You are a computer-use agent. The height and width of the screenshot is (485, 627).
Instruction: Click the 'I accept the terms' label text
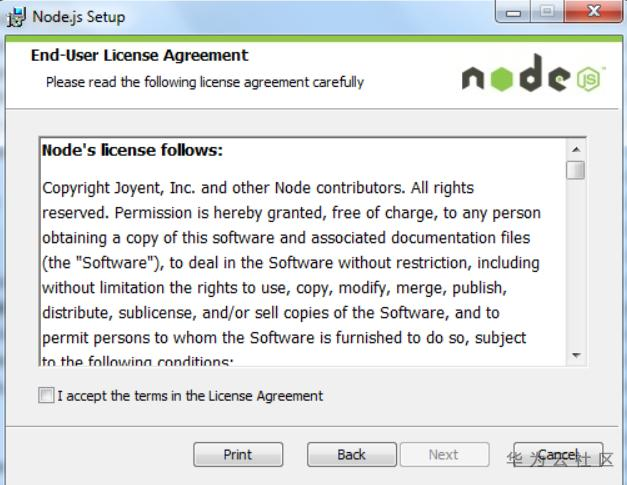190,396
